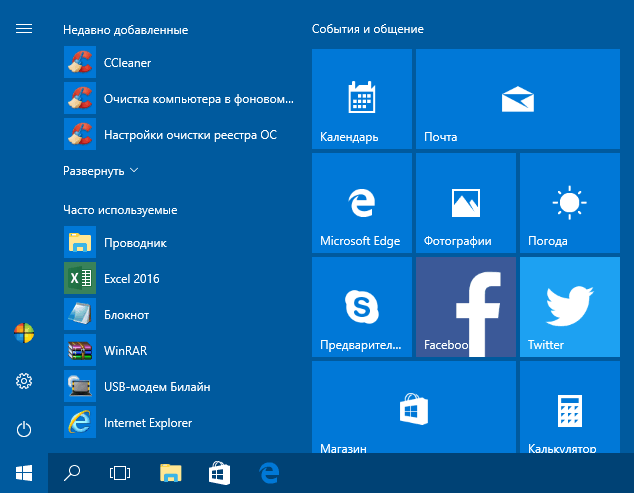The height and width of the screenshot is (493, 634).
Task: Click the user account icon in sidebar
Action: 24,333
